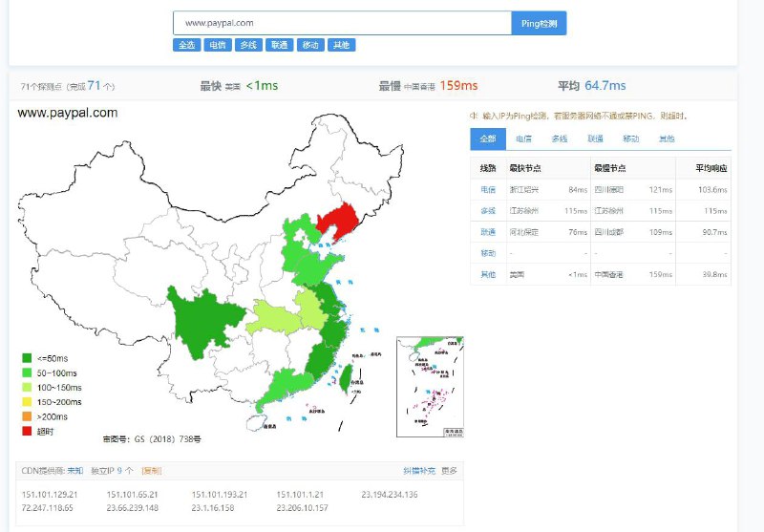Click the www.paypal.com title above the map
Screen dimensions: 764x532
tap(68, 113)
